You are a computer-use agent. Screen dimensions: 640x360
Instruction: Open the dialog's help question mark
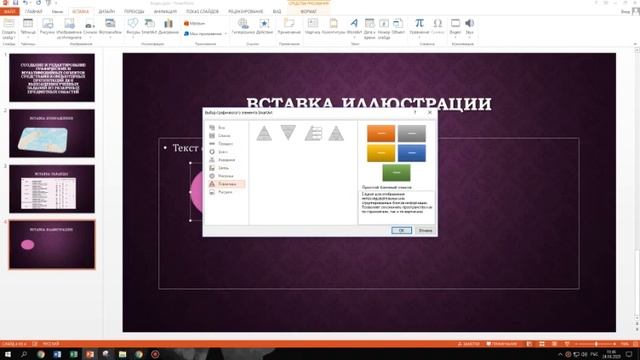(x=415, y=112)
